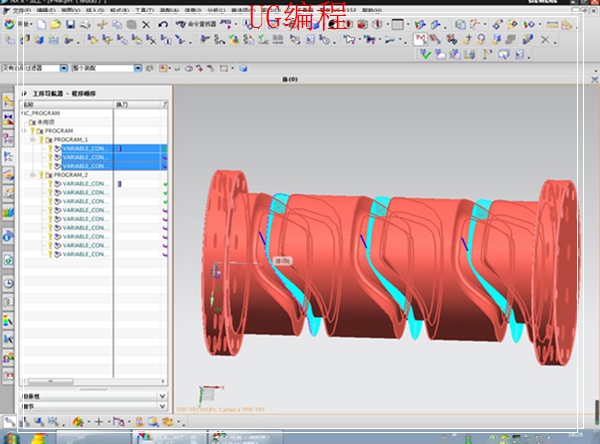Click the yellow key icon beside PROGRAM_1
The width and height of the screenshot is (600, 444).
pos(40,140)
